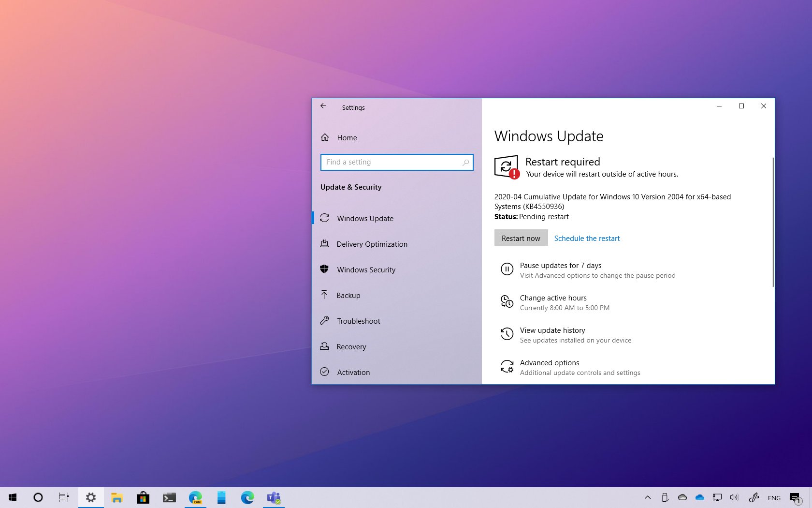Image resolution: width=812 pixels, height=508 pixels.
Task: Open the Activation page
Action: (353, 372)
